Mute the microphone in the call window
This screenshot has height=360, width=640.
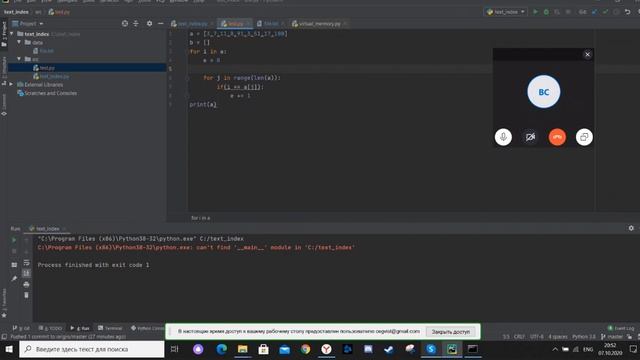pos(503,137)
